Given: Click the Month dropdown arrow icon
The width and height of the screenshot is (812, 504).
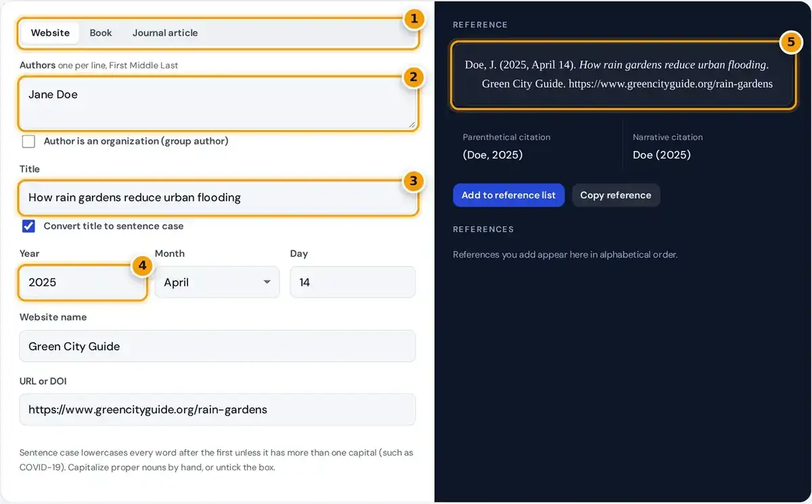Looking at the screenshot, I should click(x=267, y=282).
